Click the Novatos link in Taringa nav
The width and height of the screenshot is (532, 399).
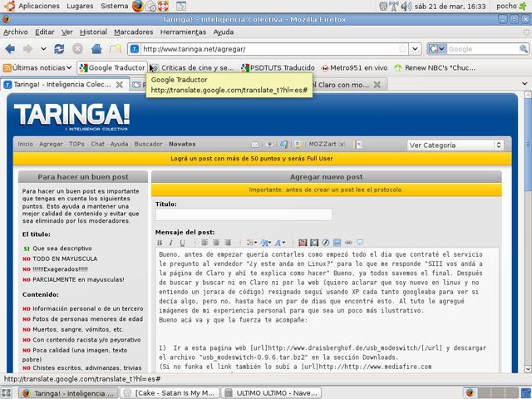pyautogui.click(x=182, y=144)
